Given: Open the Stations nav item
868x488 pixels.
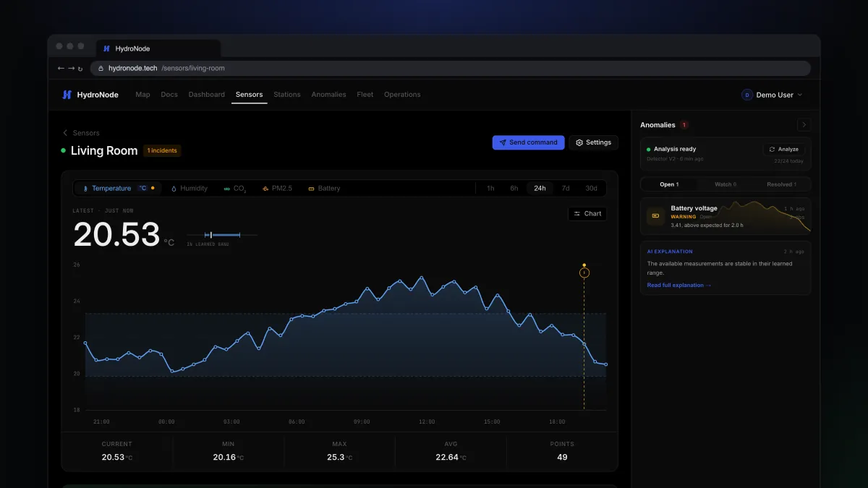Looking at the screenshot, I should pyautogui.click(x=287, y=95).
